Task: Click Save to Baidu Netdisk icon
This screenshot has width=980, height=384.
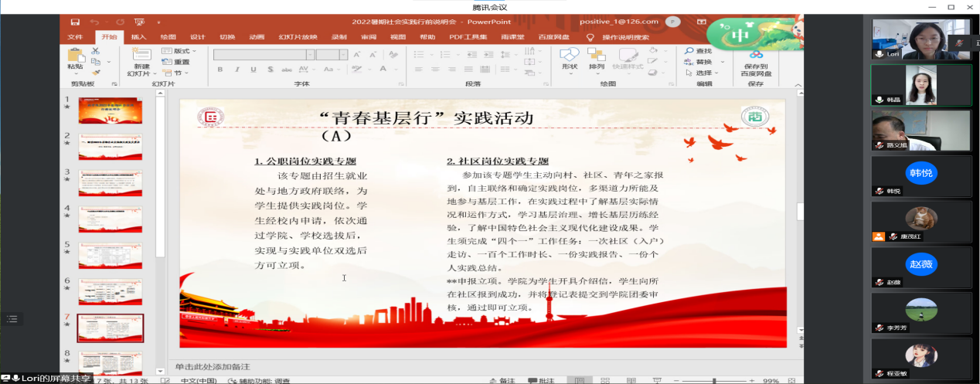Action: tap(755, 56)
